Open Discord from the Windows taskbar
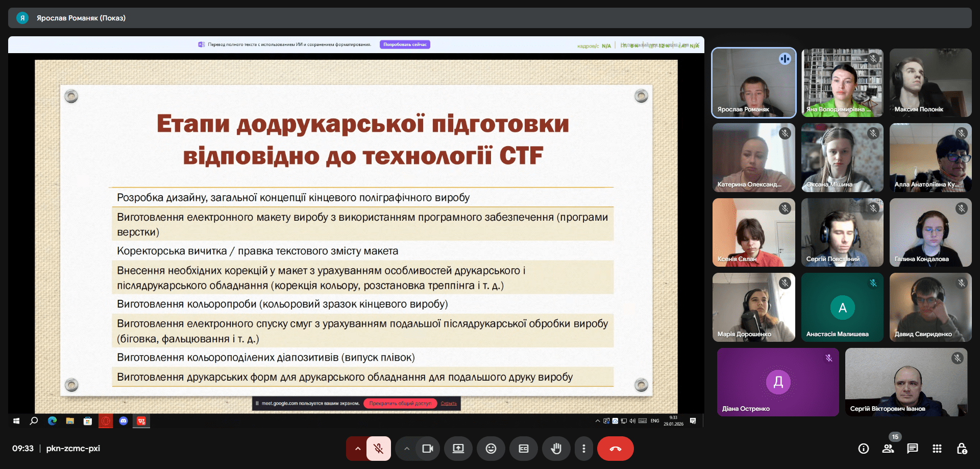980x469 pixels. coord(123,421)
